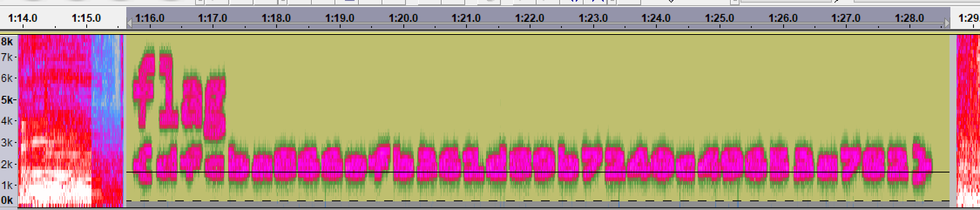Click the 7k label on the frequency scale
980x210 pixels.
click(x=7, y=57)
